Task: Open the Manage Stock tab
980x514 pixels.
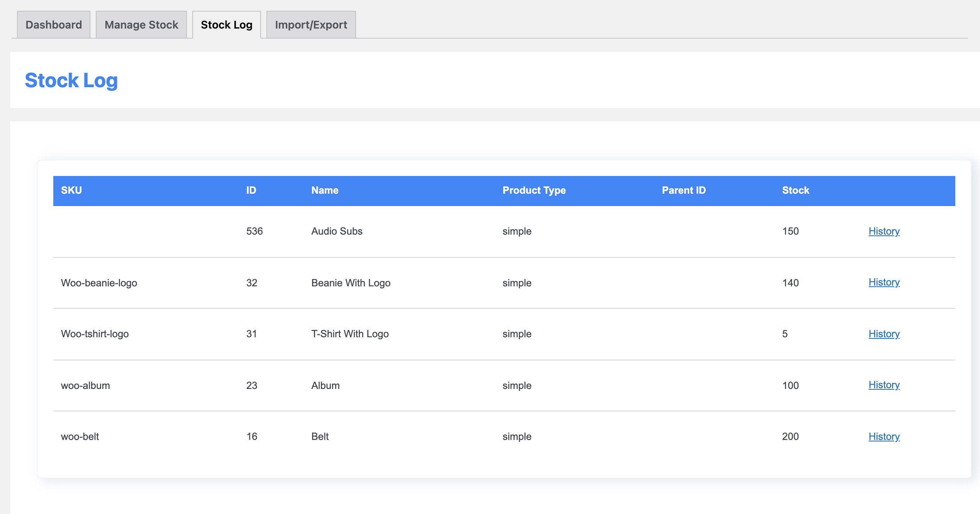Action: 141,24
